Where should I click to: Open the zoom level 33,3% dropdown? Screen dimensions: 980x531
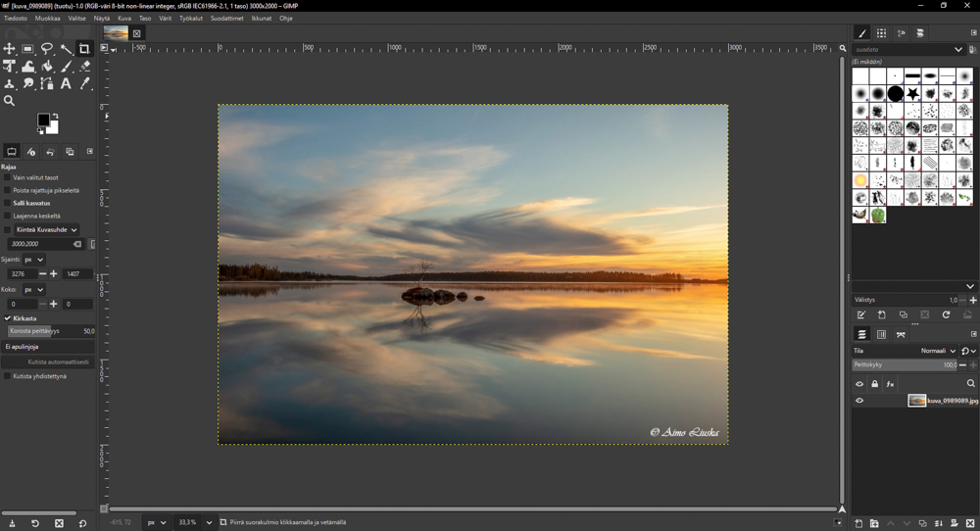tap(209, 522)
